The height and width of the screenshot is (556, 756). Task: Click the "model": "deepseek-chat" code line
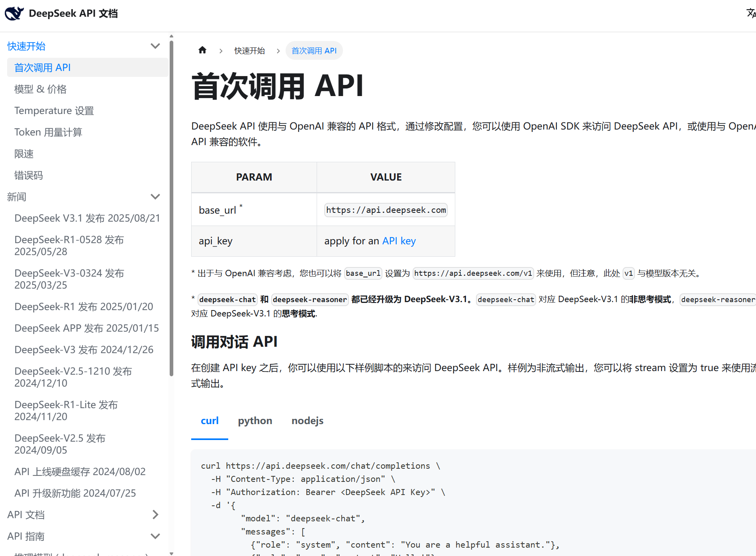[303, 518]
